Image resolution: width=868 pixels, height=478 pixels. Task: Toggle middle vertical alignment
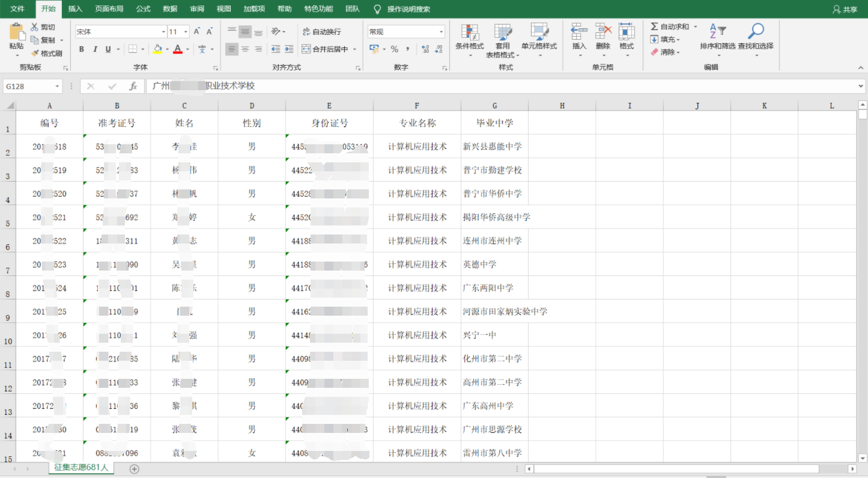245,31
